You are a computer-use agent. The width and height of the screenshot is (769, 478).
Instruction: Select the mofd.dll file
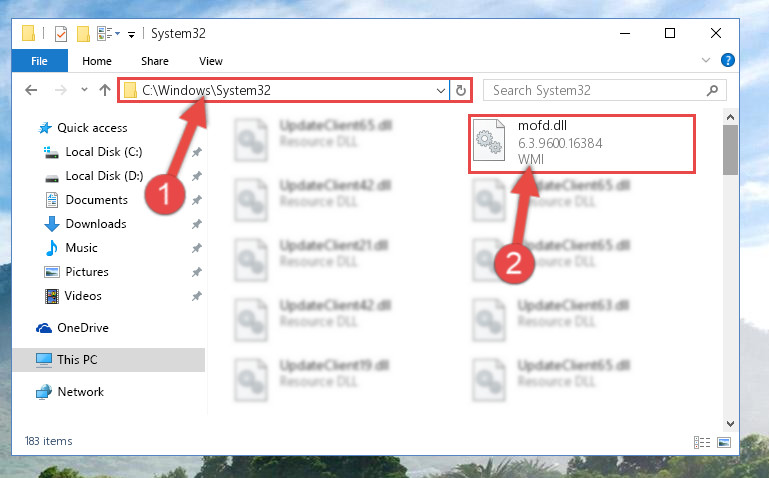point(581,143)
